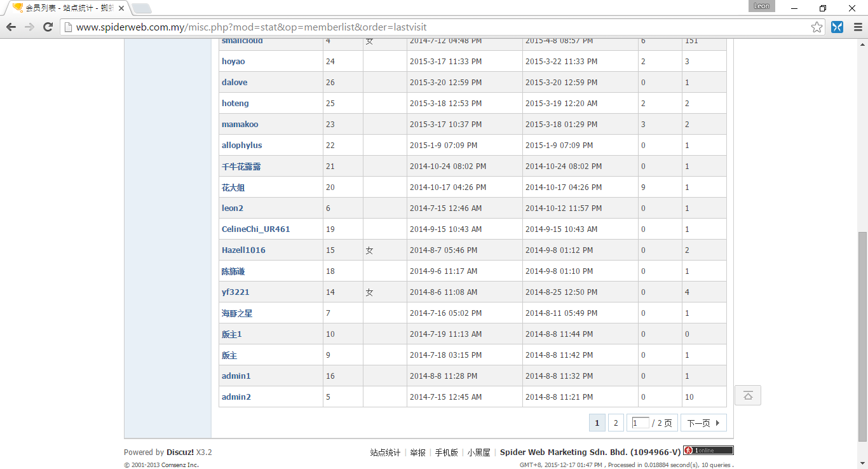Image resolution: width=868 pixels, height=469 pixels.
Task: Open a new browser tab
Action: click(x=142, y=8)
